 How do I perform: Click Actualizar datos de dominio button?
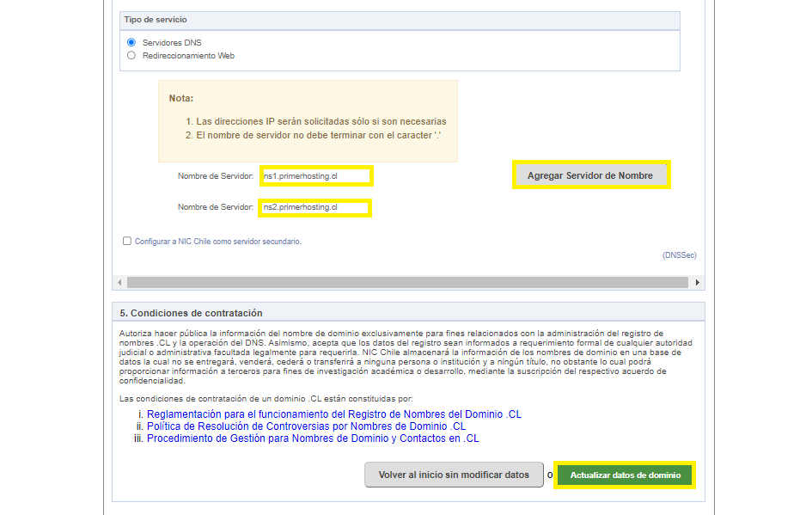click(625, 475)
